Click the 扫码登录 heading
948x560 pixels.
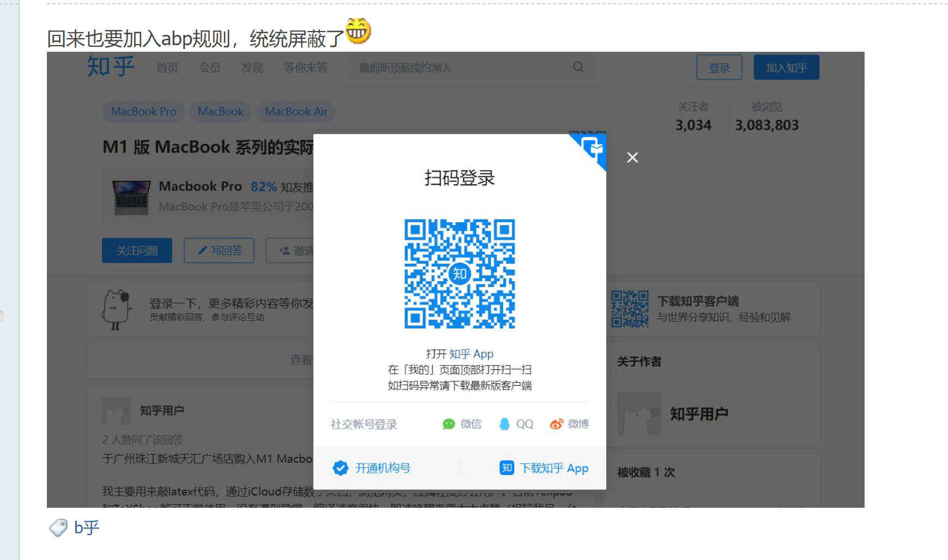click(x=460, y=178)
